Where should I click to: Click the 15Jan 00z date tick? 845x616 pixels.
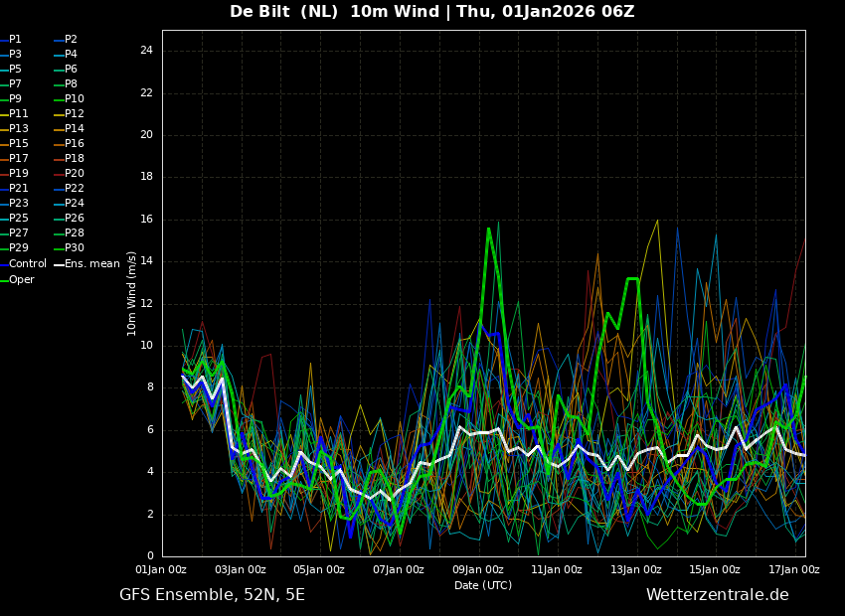tap(715, 569)
